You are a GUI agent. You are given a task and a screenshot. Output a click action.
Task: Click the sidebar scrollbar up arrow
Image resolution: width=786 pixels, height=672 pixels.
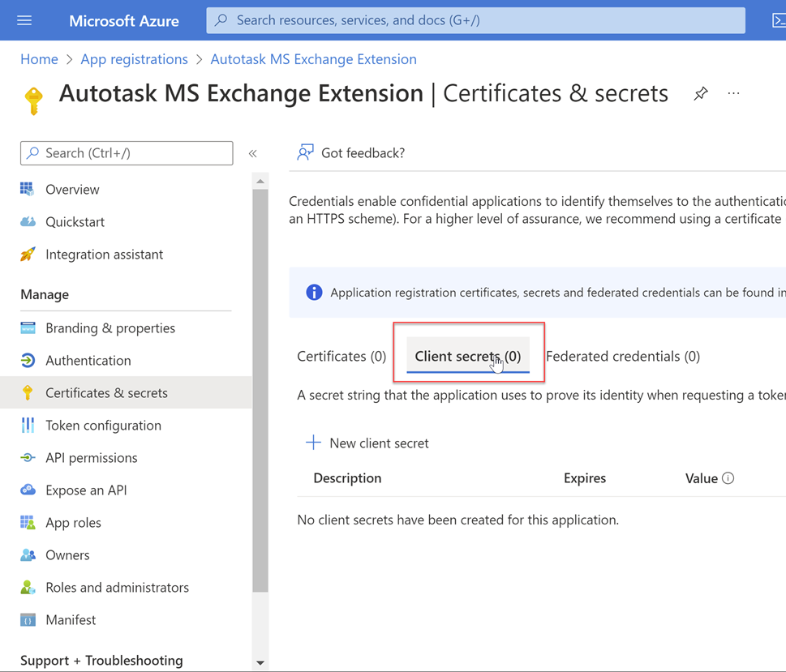tap(260, 181)
